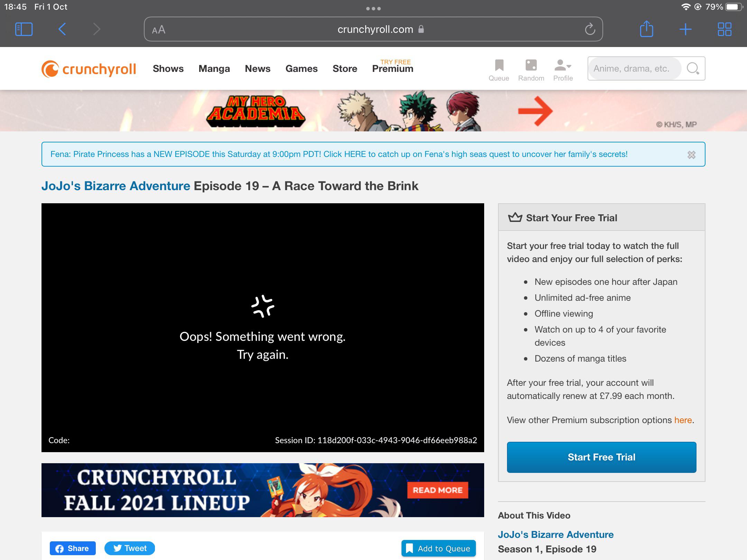The image size is (747, 560).
Task: Show Safari tab overview icon
Action: [x=725, y=29]
